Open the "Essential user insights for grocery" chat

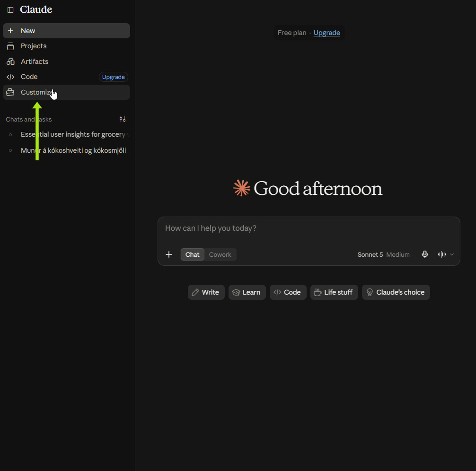[67, 134]
